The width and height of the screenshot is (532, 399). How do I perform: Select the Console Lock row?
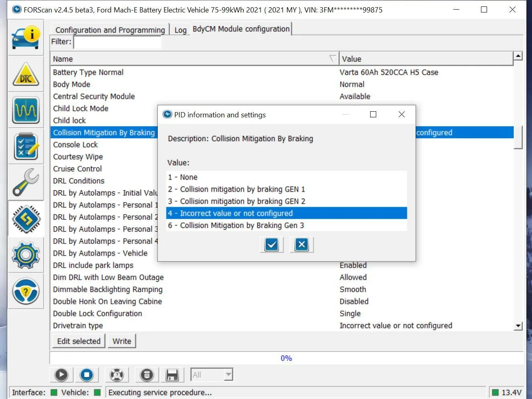click(104, 145)
